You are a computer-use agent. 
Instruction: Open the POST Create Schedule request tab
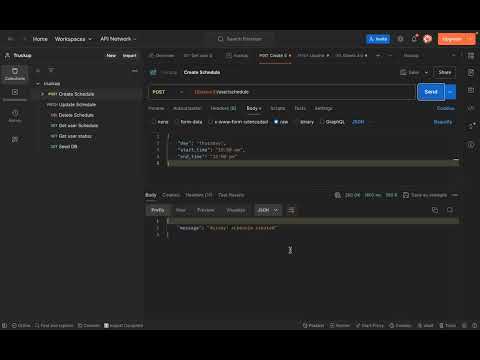pyautogui.click(x=275, y=55)
